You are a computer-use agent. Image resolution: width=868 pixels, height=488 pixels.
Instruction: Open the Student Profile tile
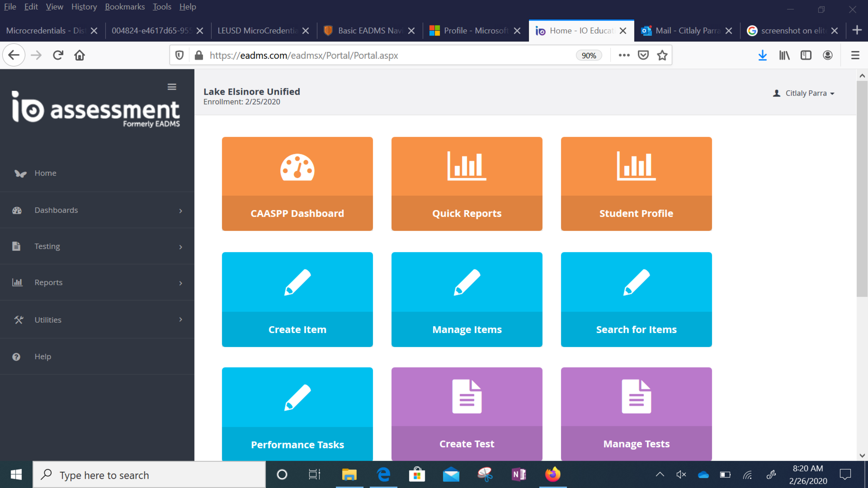pos(636,183)
